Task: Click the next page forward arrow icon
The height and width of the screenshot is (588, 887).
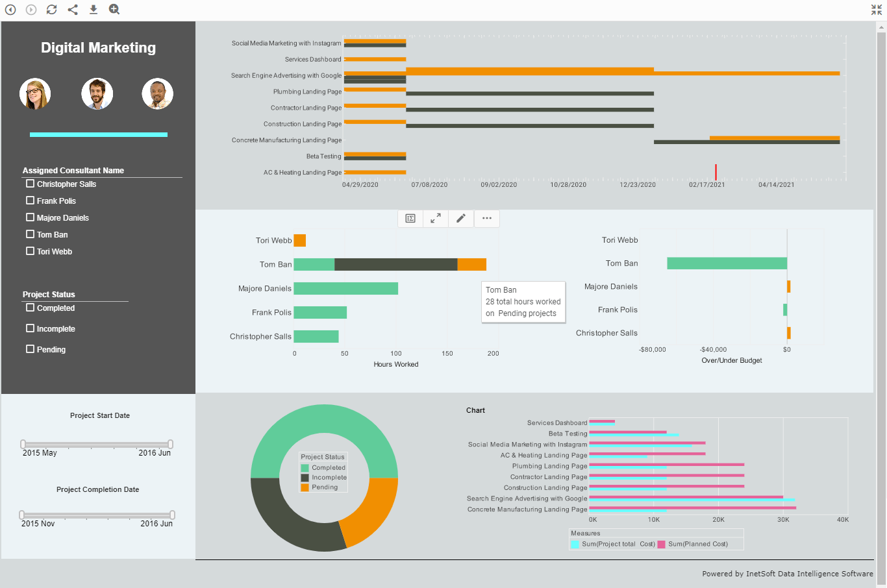Action: click(x=31, y=9)
